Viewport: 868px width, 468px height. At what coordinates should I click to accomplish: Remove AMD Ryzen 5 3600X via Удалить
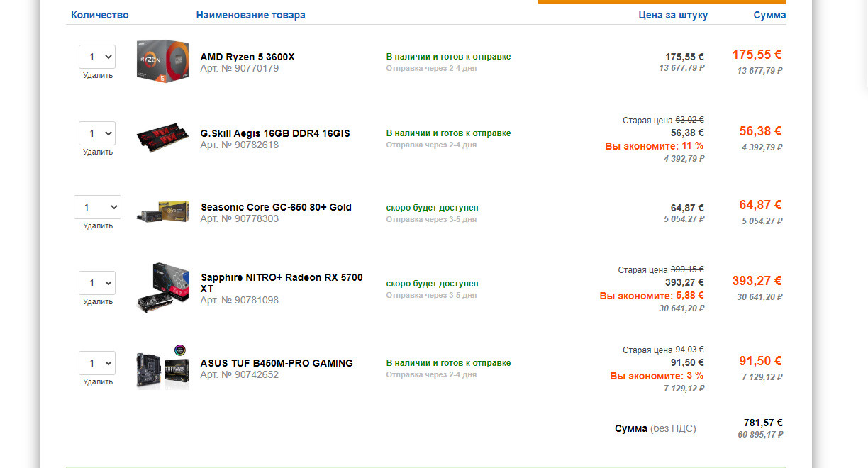97,75
